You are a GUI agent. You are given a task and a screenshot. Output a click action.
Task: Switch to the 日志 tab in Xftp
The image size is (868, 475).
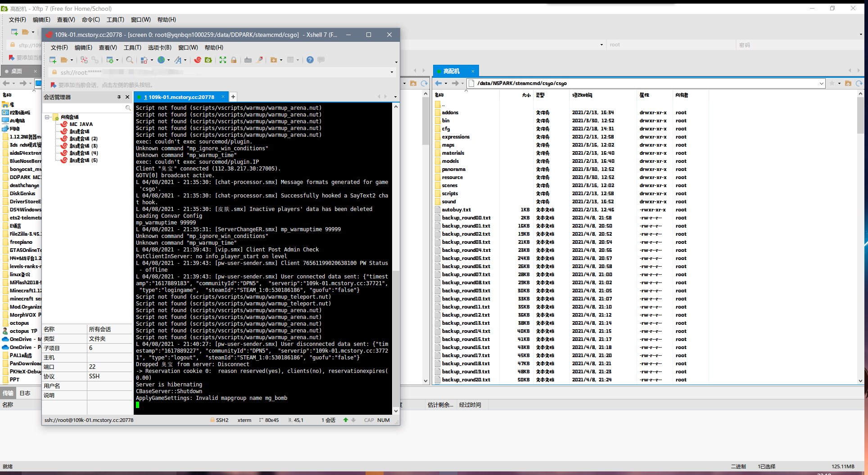[25, 393]
